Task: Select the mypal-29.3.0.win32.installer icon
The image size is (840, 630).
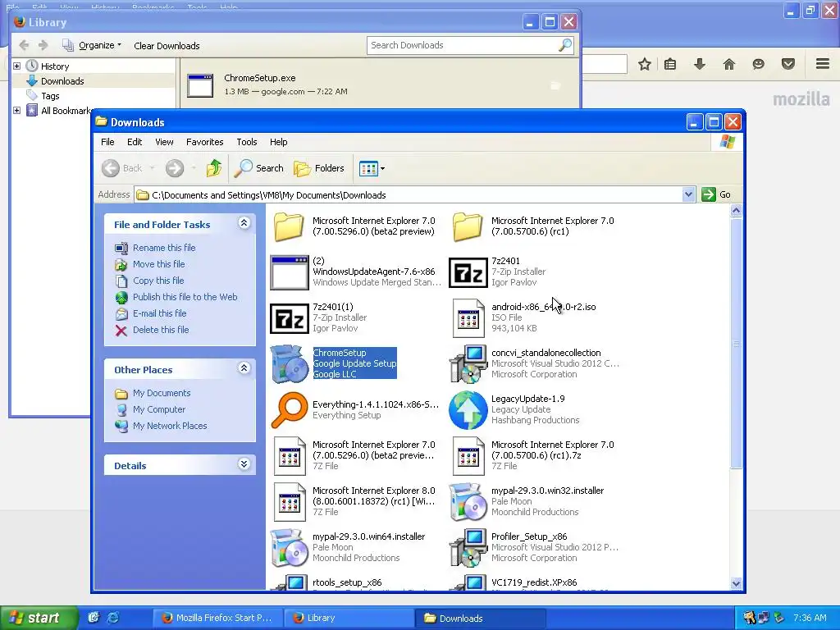Action: click(x=468, y=502)
